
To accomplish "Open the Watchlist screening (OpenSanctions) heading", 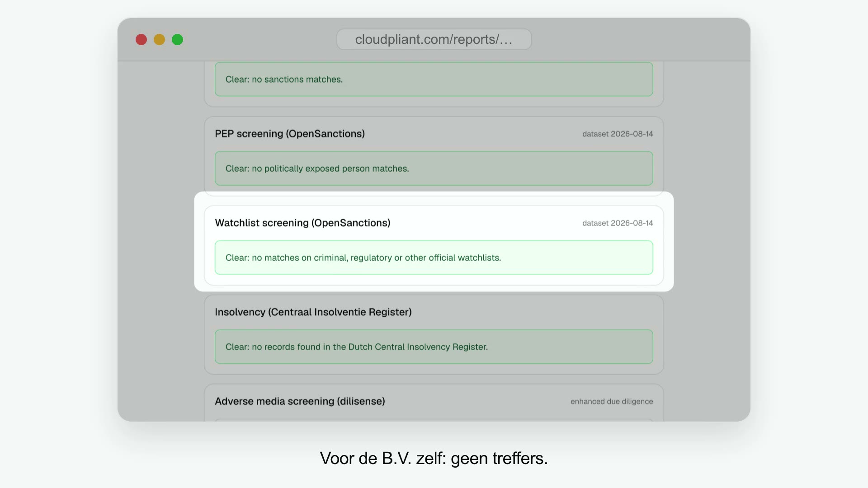I will pyautogui.click(x=302, y=223).
